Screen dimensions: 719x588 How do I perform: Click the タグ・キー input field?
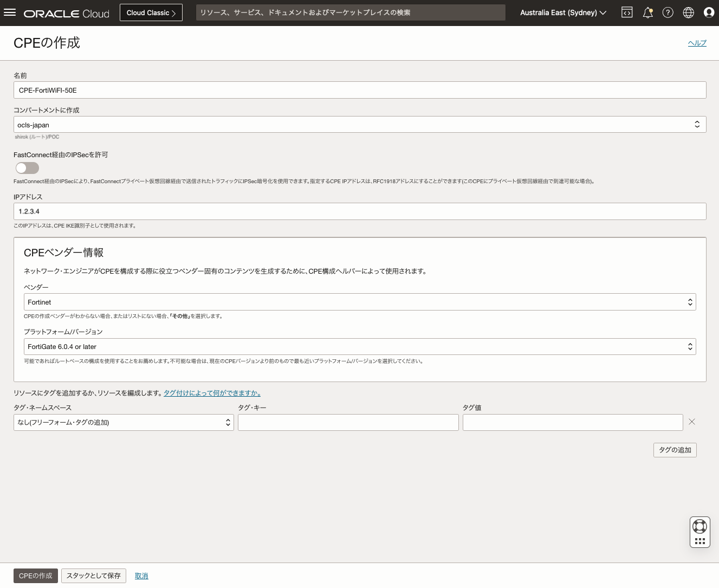pos(348,422)
